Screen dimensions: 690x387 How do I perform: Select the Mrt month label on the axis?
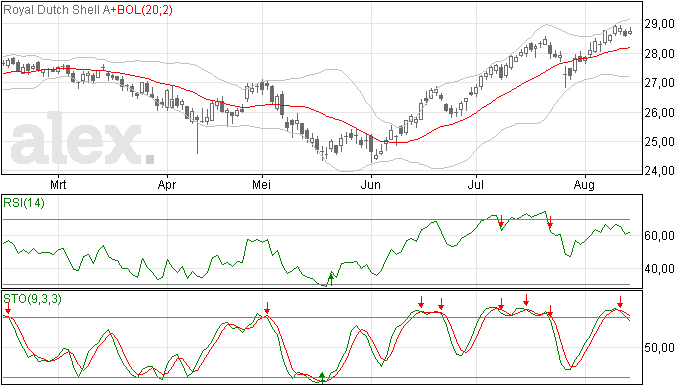click(x=58, y=184)
